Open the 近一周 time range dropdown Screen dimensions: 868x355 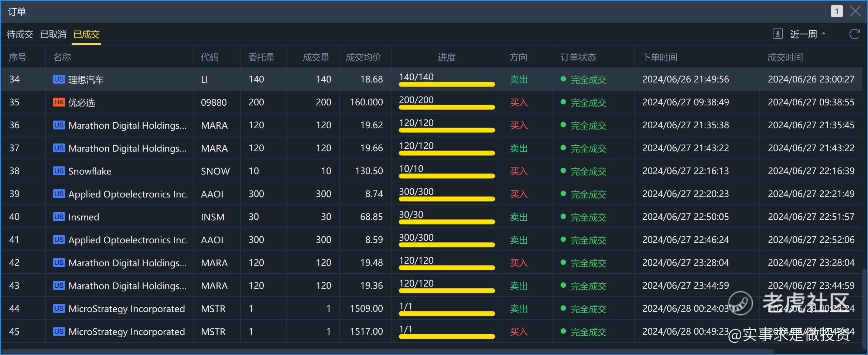point(807,34)
